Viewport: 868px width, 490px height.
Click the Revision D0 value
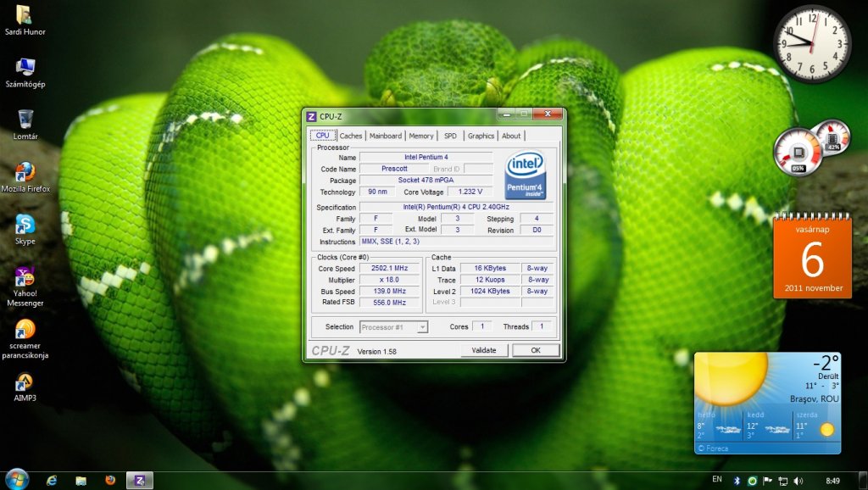pos(537,230)
